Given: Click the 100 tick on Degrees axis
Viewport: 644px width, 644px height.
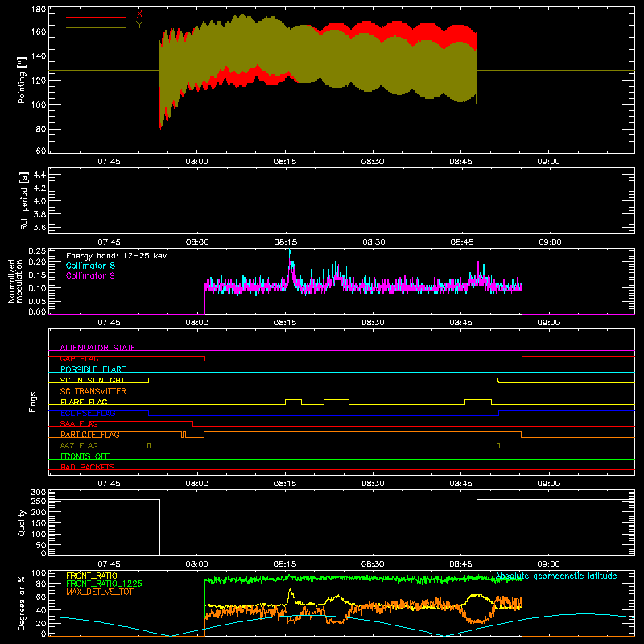Looking at the screenshot, I should (39, 573).
